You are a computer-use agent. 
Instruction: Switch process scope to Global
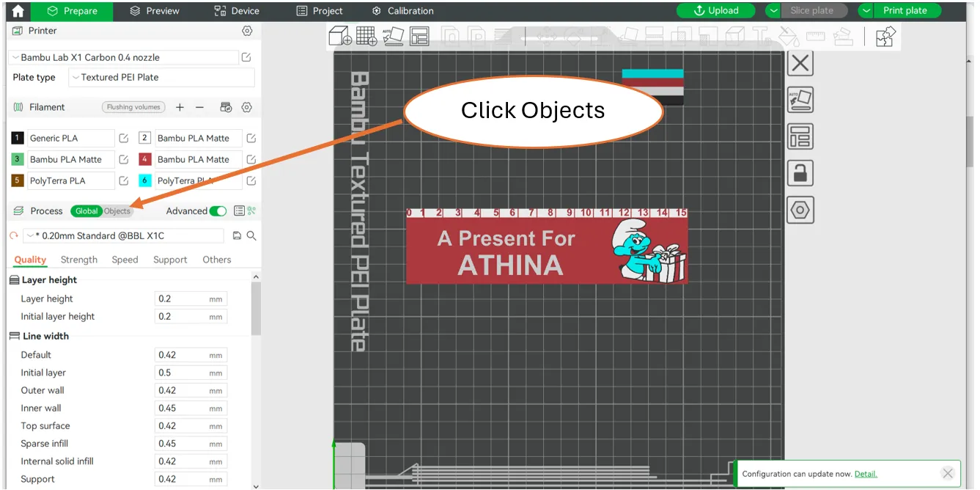click(86, 211)
